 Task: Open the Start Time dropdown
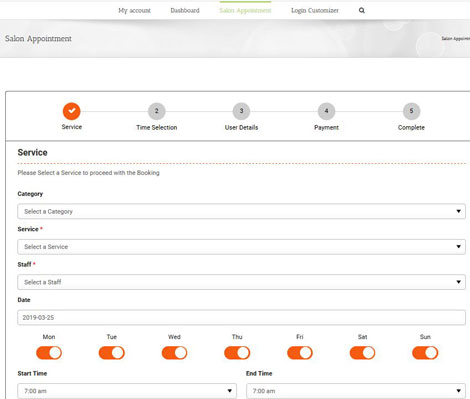[x=127, y=391]
